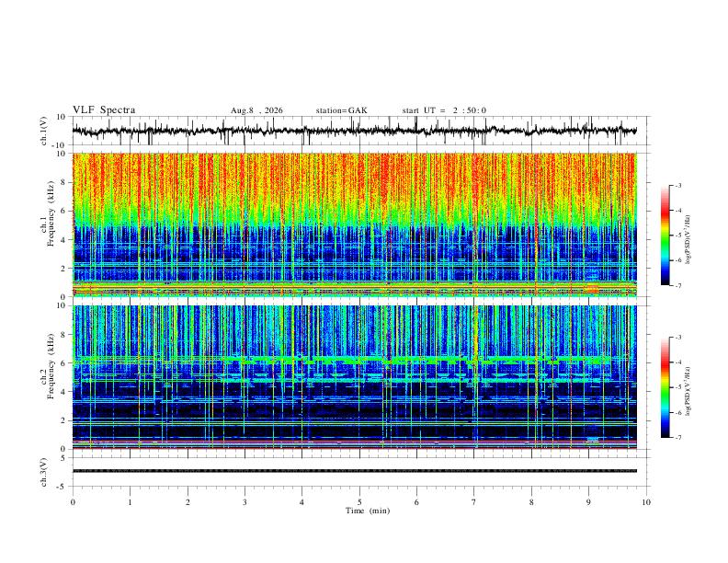Click the station=GAK label
Viewport: 728px width, 563px height.
[x=341, y=110]
